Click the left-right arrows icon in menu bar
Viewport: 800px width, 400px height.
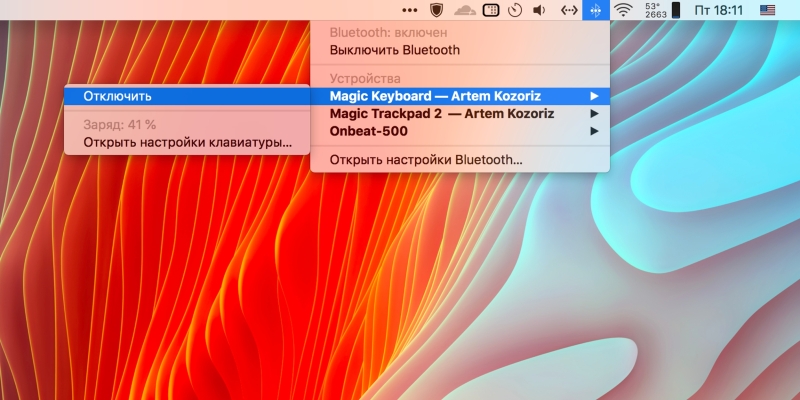point(569,10)
